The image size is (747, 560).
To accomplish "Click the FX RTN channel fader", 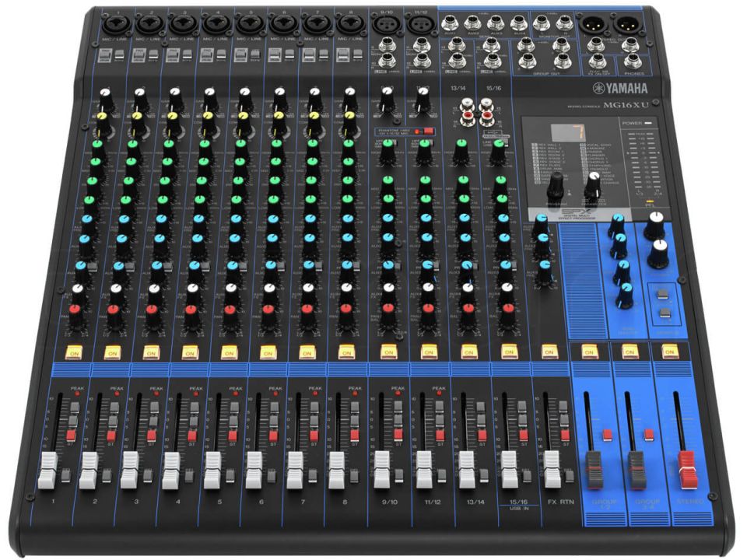I will click(x=552, y=471).
